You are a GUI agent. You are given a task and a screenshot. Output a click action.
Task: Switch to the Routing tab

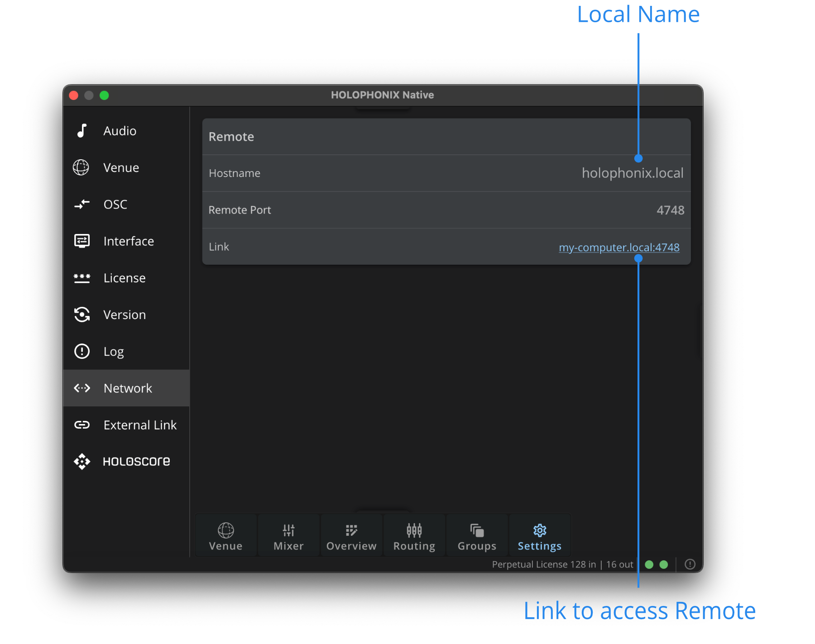click(414, 535)
